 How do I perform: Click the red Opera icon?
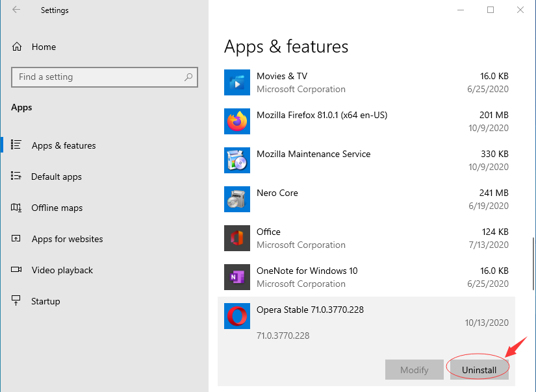coord(237,316)
